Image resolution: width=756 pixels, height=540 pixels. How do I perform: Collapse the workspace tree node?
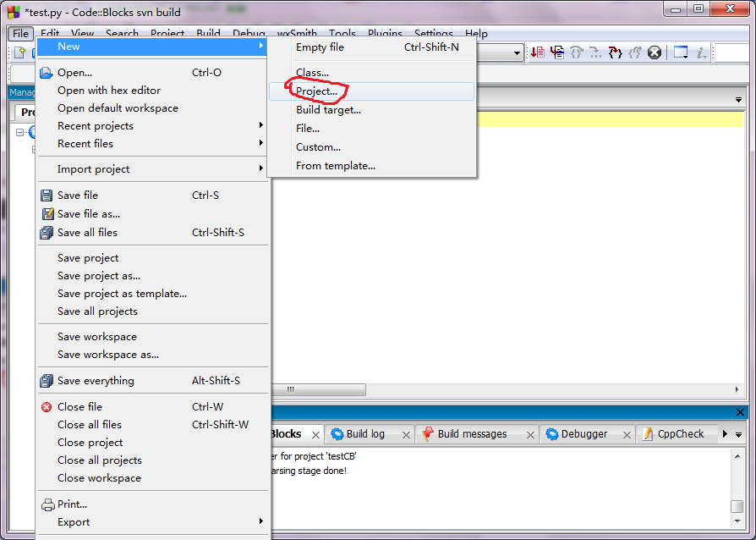tap(19, 132)
